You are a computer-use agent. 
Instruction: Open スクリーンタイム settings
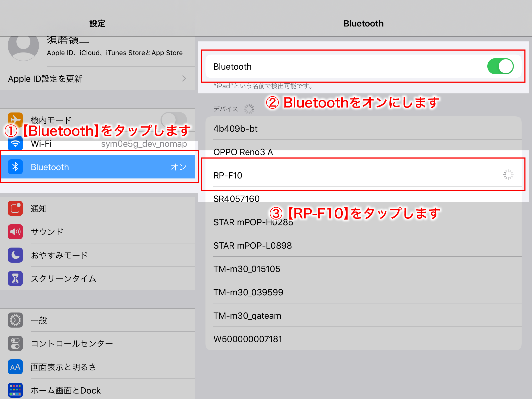pyautogui.click(x=97, y=278)
